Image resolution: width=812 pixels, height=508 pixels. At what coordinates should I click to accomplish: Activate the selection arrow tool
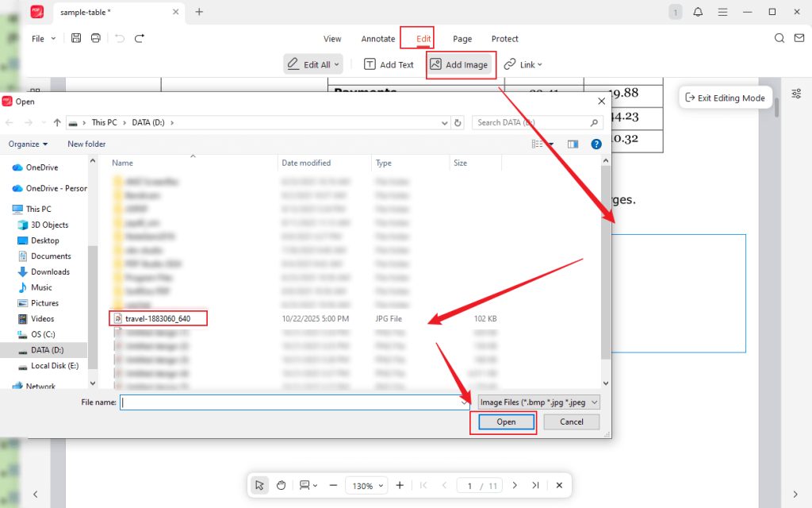click(259, 485)
